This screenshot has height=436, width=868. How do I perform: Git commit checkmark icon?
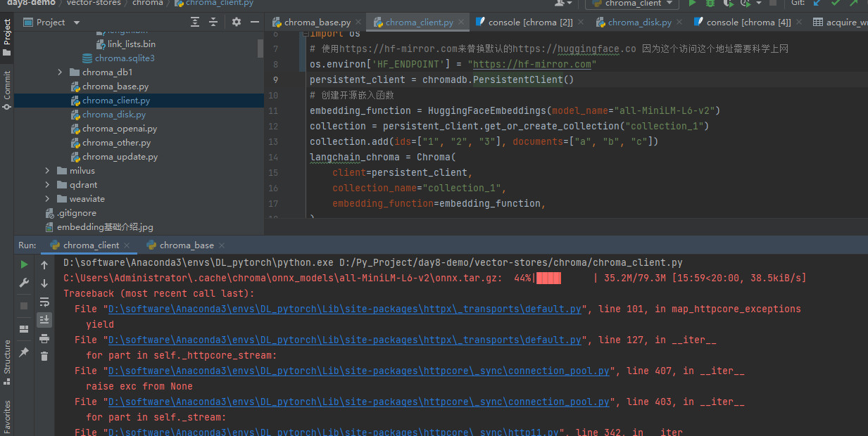tap(836, 4)
